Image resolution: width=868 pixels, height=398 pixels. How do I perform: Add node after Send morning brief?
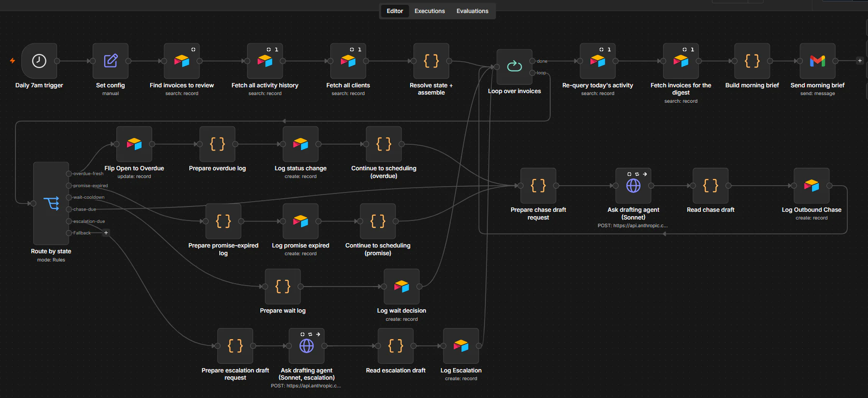point(859,61)
